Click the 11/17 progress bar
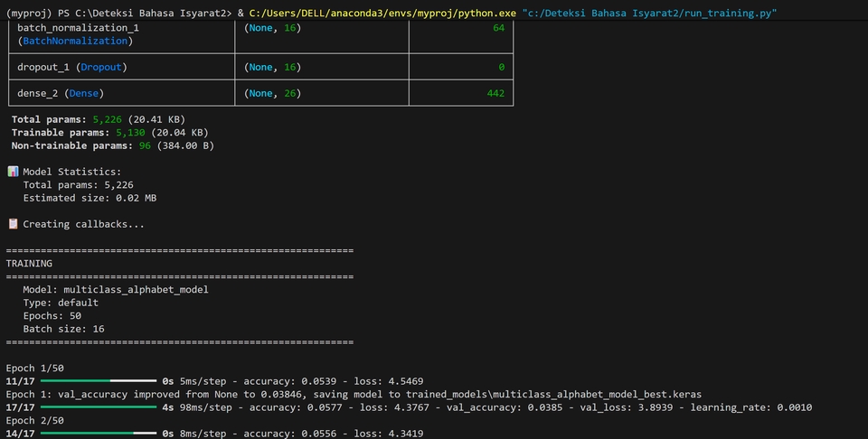Screen dimensions: 868x439 (x=99, y=381)
